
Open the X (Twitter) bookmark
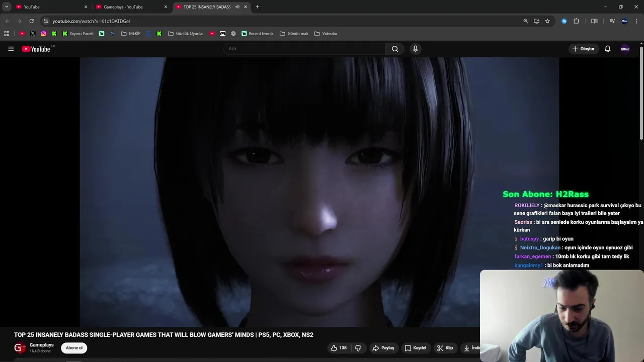click(x=33, y=34)
